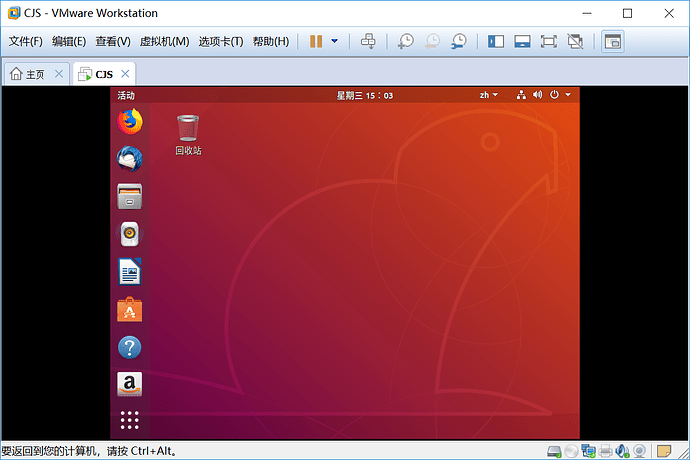
Task: Open the 虚拟机(M) menu
Action: (164, 41)
